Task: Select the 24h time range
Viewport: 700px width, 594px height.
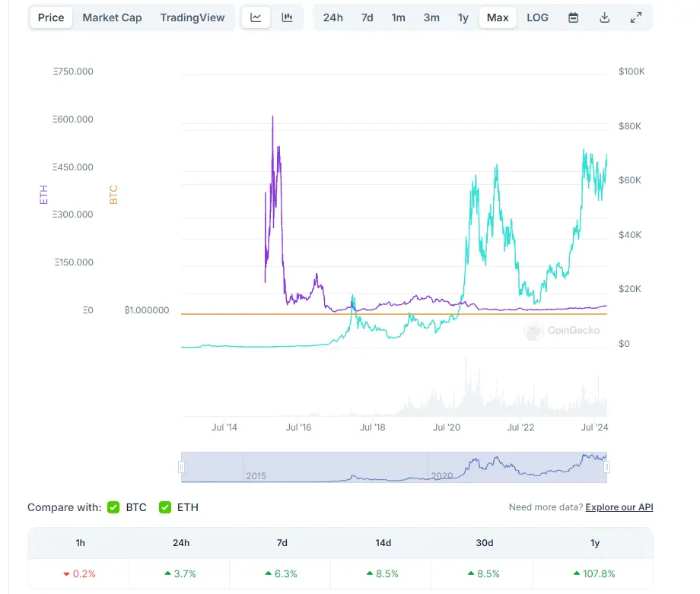Action: click(x=332, y=17)
